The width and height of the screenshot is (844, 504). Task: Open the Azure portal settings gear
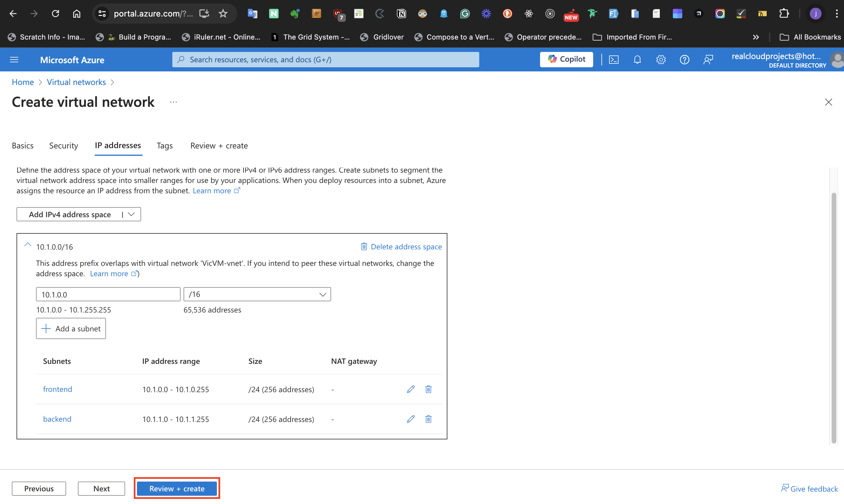point(661,59)
